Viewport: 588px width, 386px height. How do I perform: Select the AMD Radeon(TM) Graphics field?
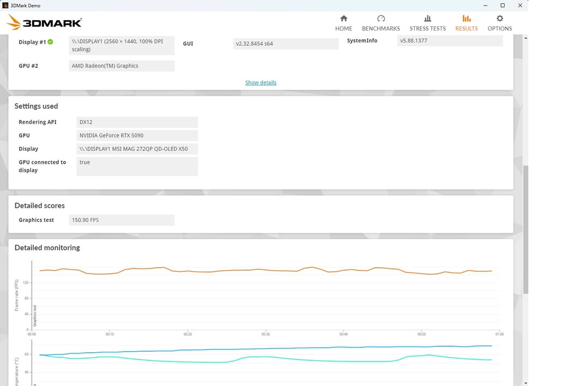pyautogui.click(x=122, y=66)
